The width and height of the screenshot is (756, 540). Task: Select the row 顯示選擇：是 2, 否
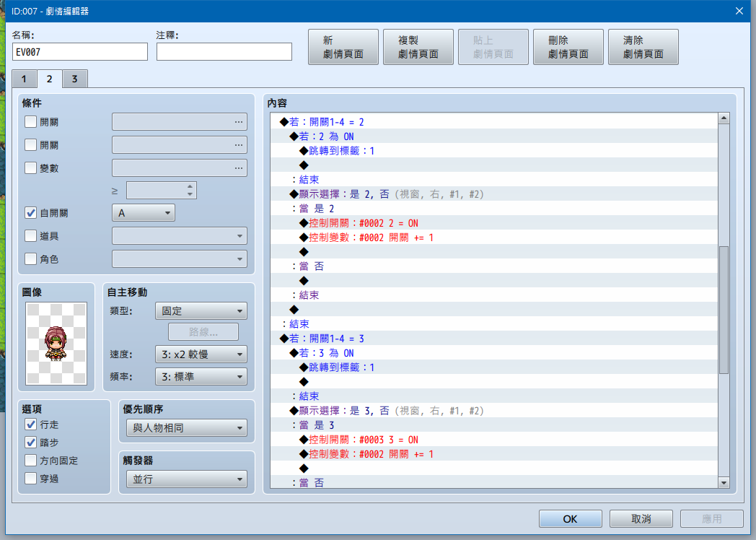coord(493,194)
